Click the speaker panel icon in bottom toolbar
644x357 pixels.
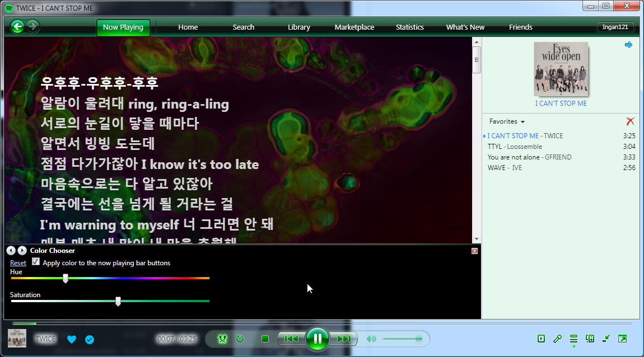[590, 339]
